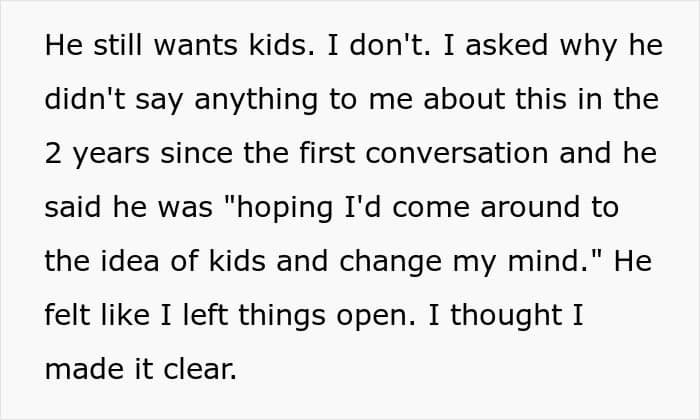Viewport: 700px width, 420px height.
Task: Click the text "2 years"
Action: (x=97, y=155)
